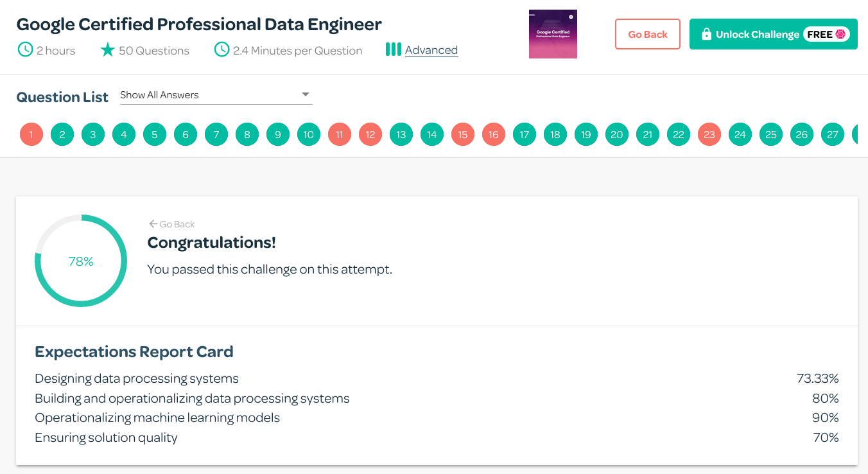The image size is (868, 474).
Task: Select correct question 5 bubble
Action: [155, 135]
